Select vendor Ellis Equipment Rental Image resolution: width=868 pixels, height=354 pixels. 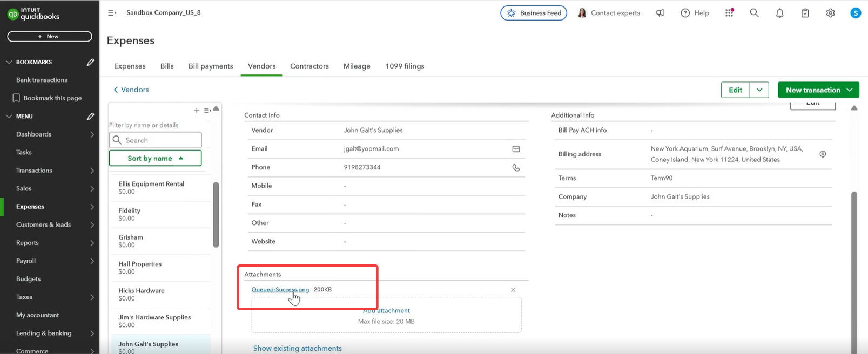pos(160,188)
